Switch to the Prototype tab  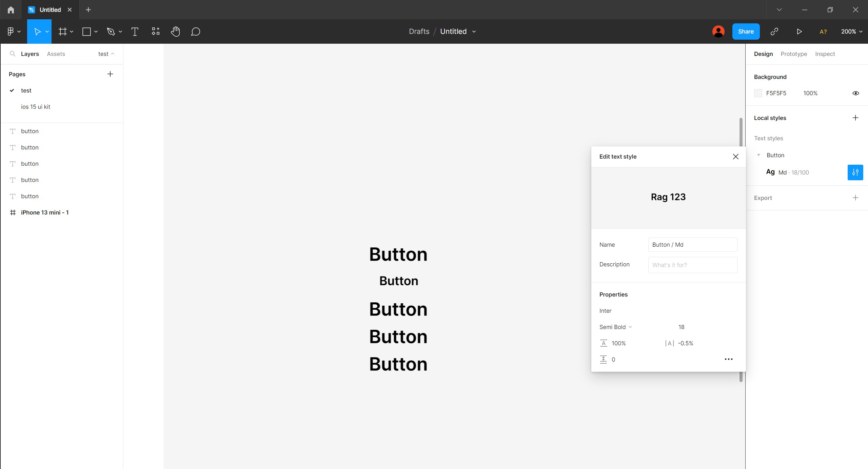(793, 54)
